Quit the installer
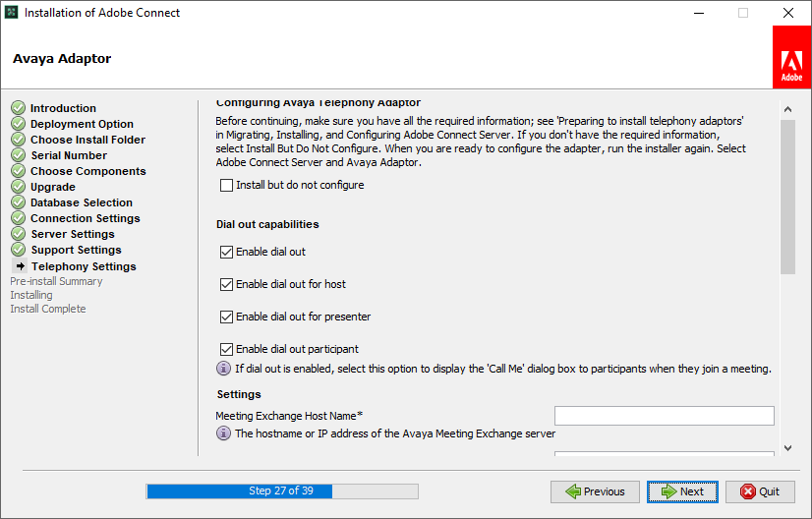Image resolution: width=812 pixels, height=519 pixels. pyautogui.click(x=760, y=491)
